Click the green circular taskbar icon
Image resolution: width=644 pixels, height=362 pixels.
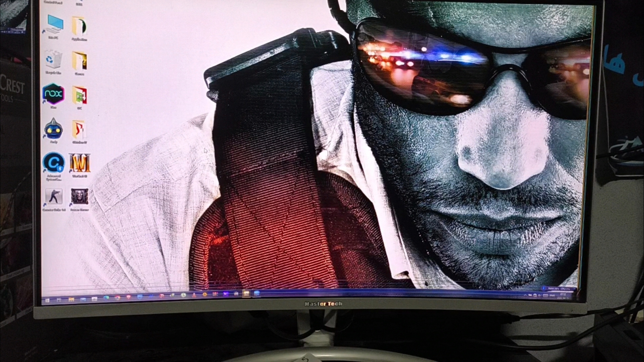(x=183, y=295)
